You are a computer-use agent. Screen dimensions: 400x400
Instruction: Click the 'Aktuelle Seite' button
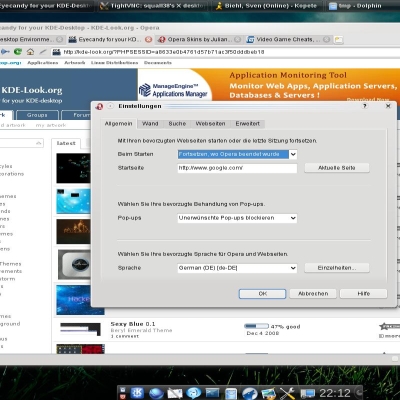[x=337, y=168]
